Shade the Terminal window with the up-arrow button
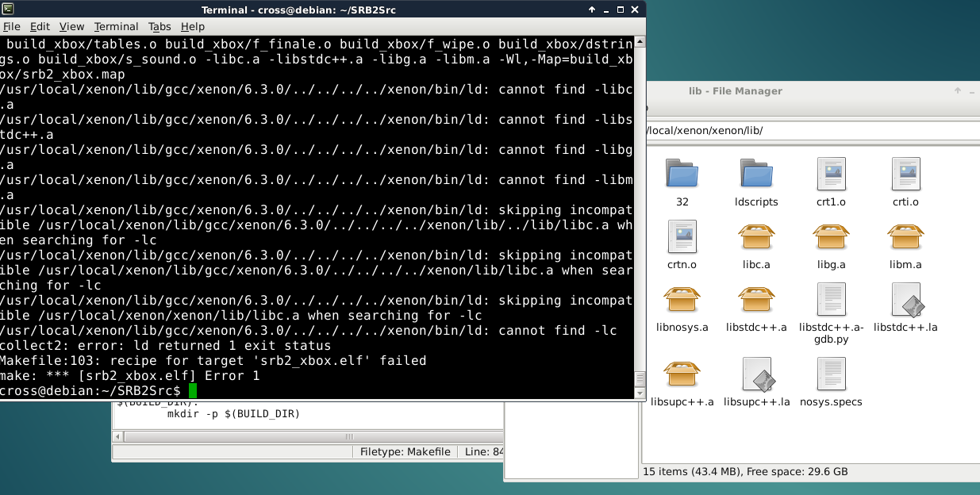The image size is (980, 495). [x=592, y=10]
